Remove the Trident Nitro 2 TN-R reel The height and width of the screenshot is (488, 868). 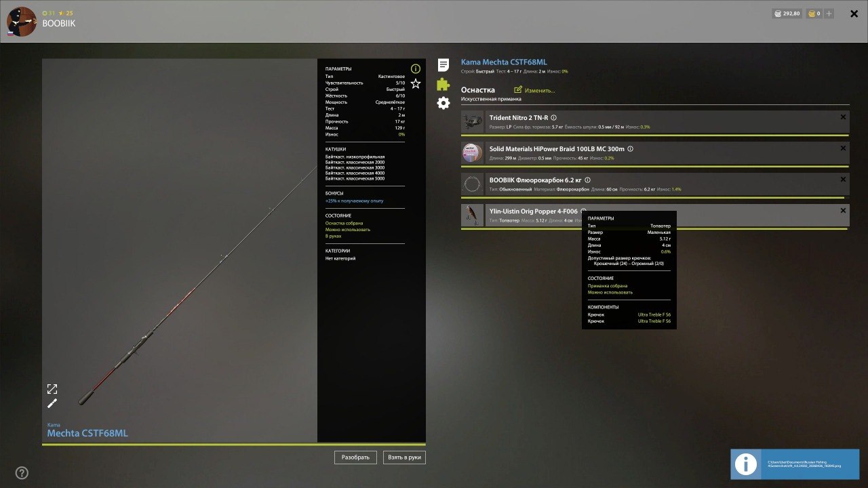pyautogui.click(x=843, y=117)
